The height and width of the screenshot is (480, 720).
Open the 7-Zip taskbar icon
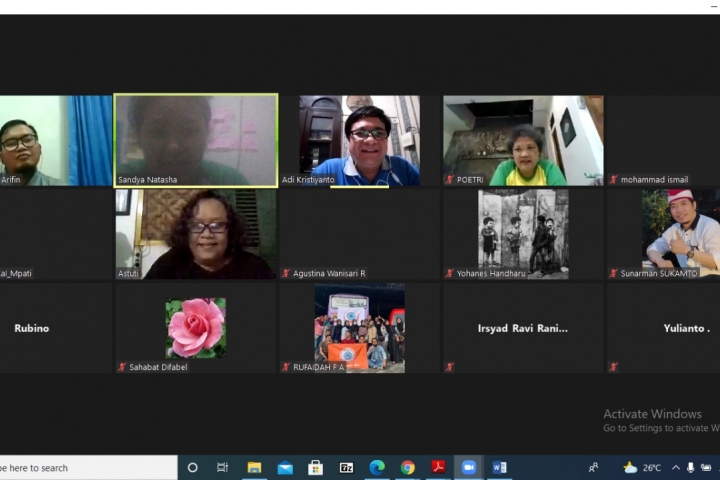(346, 468)
